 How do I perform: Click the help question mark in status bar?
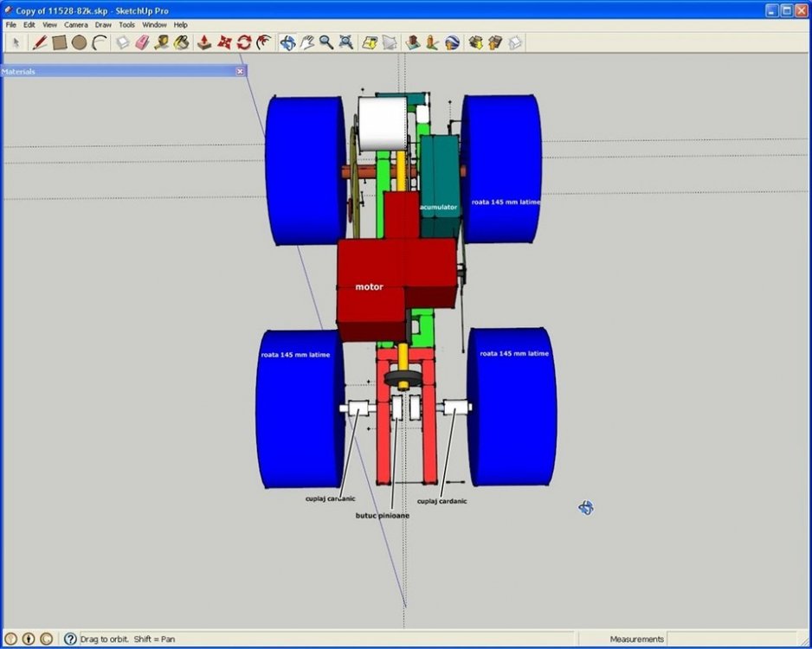click(x=70, y=639)
